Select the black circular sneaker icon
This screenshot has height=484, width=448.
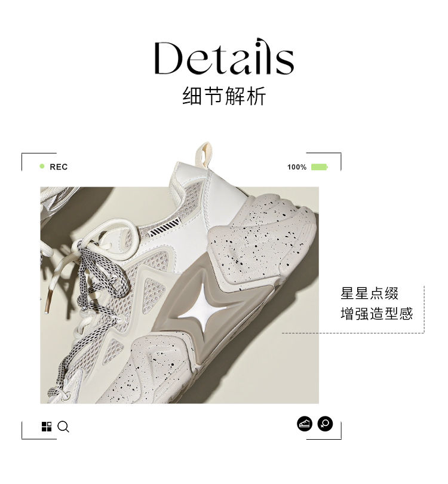click(x=305, y=424)
